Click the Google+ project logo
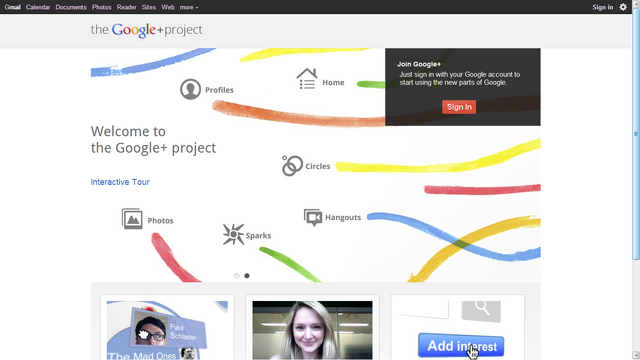This screenshot has width=640, height=360. click(147, 30)
